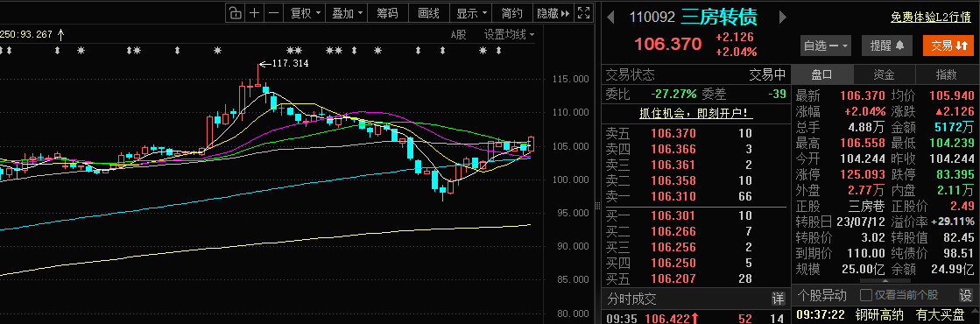Viewport: 980px width, 324px height.
Task: Set a price alert with 提醒
Action: pos(887,46)
